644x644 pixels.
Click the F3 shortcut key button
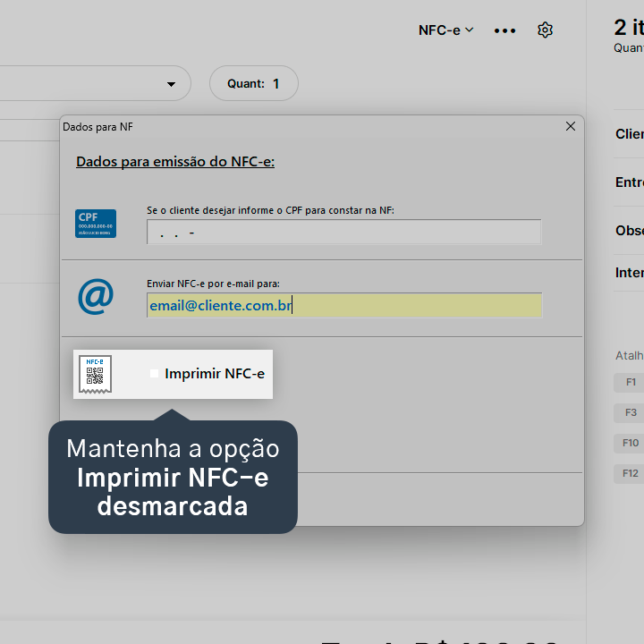[x=629, y=412]
